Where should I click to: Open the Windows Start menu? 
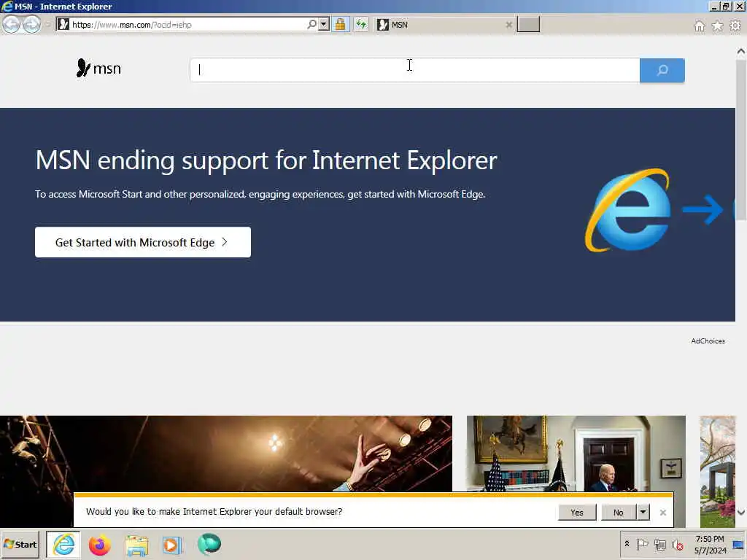point(20,544)
